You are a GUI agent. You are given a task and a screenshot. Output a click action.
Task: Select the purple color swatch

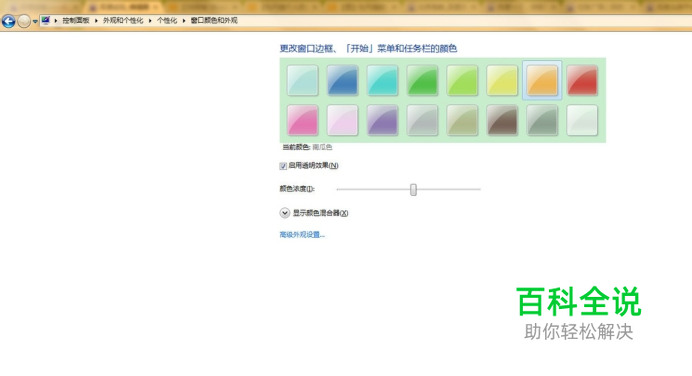tap(383, 120)
